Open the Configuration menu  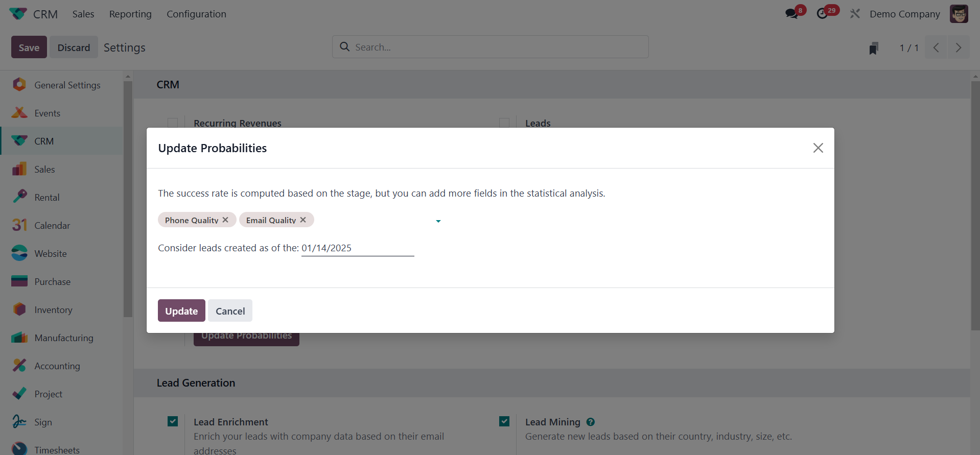tap(196, 14)
